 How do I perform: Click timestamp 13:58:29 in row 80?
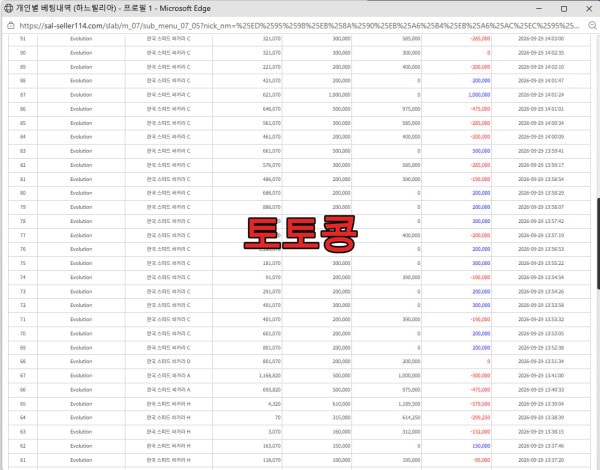click(x=541, y=193)
